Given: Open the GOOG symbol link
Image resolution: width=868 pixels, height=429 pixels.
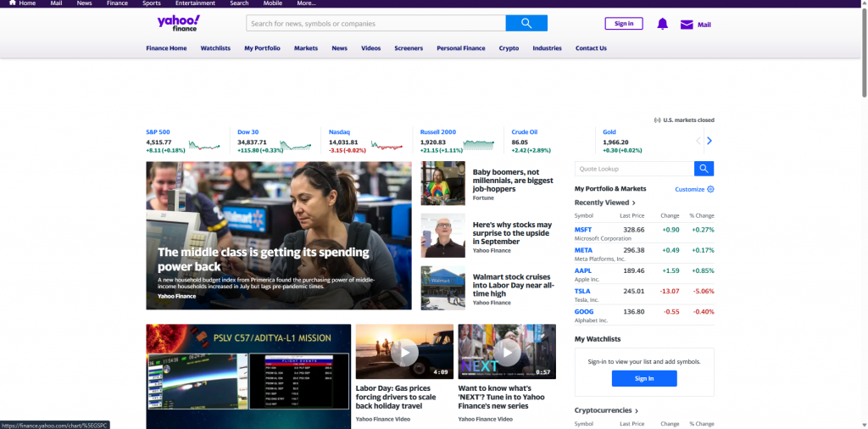Looking at the screenshot, I should click(584, 312).
